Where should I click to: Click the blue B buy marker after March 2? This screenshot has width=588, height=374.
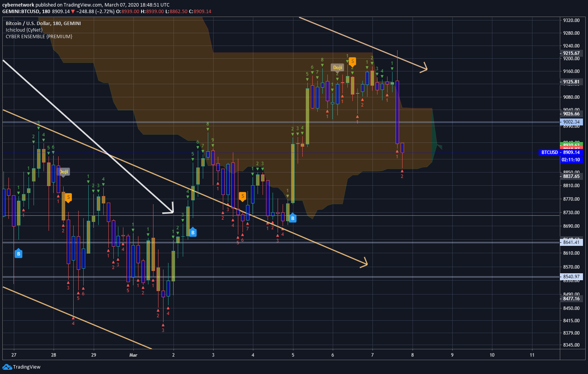click(x=193, y=232)
